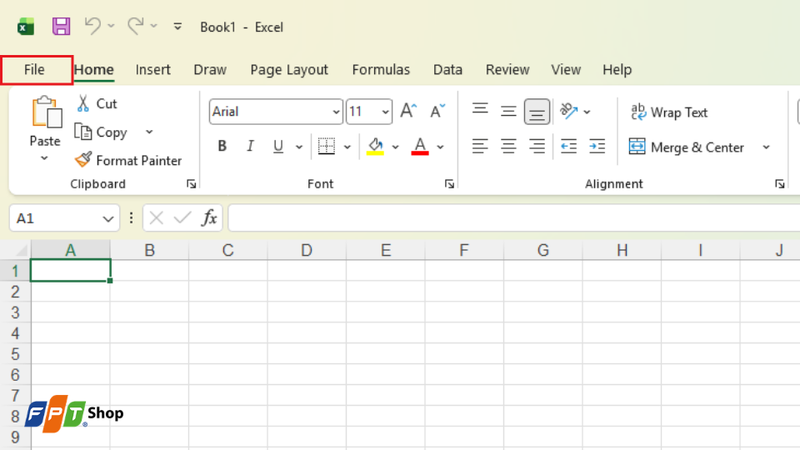Save the workbook with the floppy disk icon
Image resolution: width=800 pixels, height=450 pixels.
click(x=61, y=27)
